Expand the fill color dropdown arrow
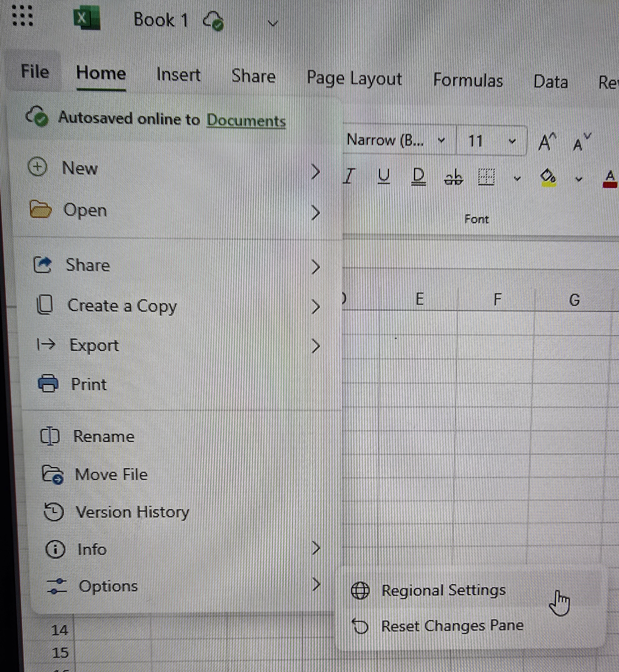Screen dimensions: 619x672 pyautogui.click(x=579, y=179)
